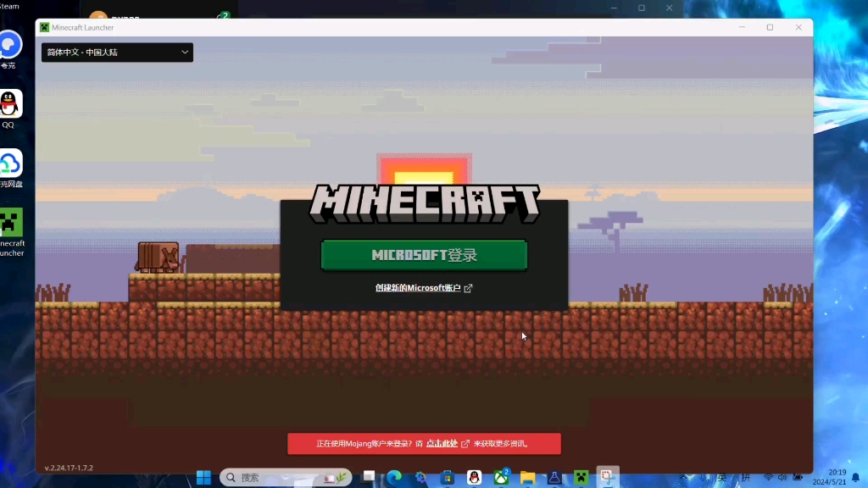Click the 拼 input-method indicator in the tray
This screenshot has height=488, width=868.
click(x=746, y=477)
